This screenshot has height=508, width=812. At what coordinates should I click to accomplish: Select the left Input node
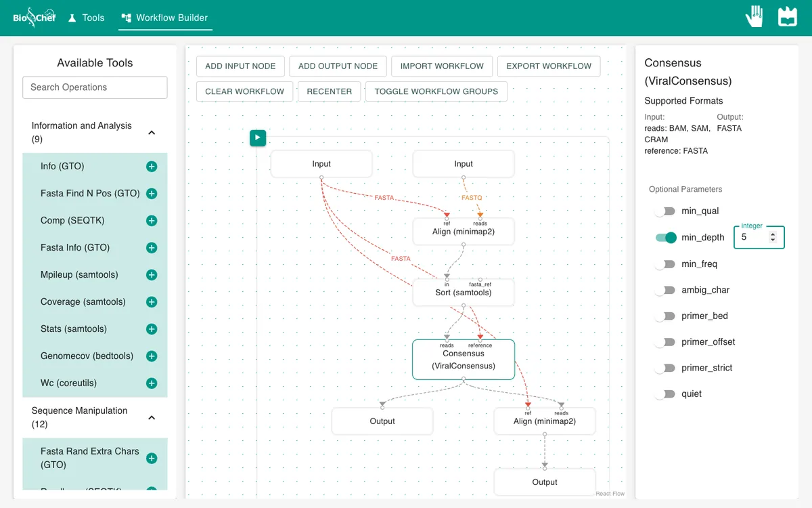pos(321,164)
